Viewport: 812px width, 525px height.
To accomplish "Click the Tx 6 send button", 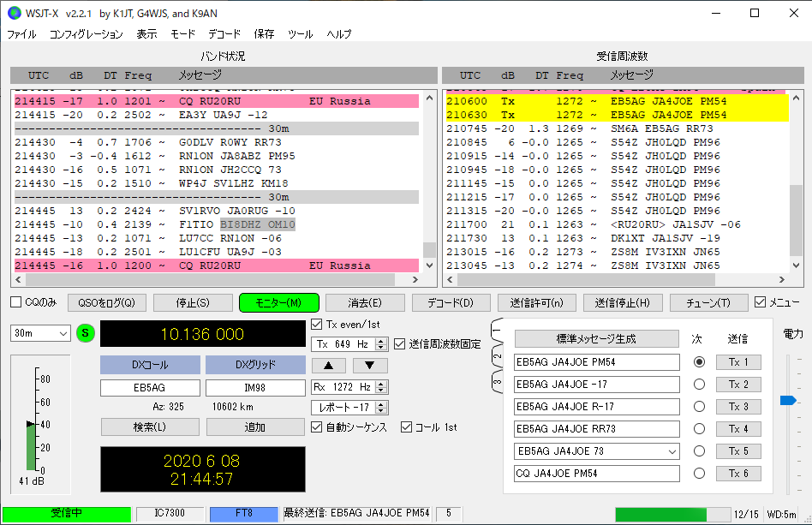I will [738, 474].
